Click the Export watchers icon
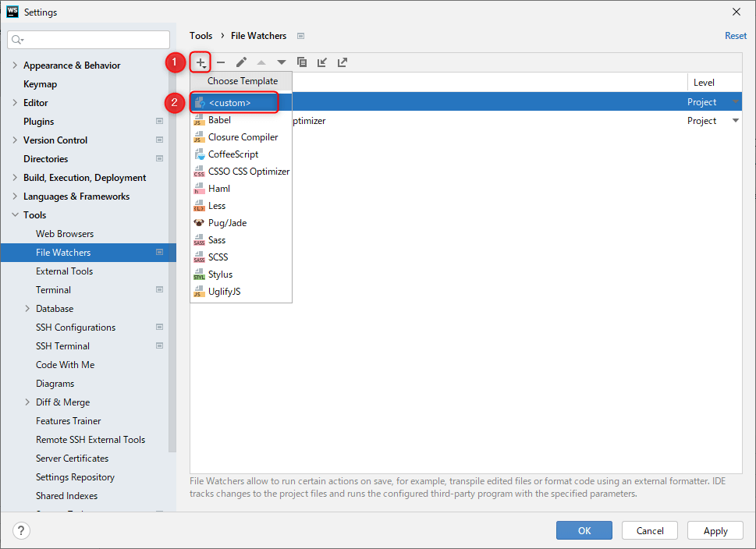This screenshot has width=756, height=549. tap(343, 62)
